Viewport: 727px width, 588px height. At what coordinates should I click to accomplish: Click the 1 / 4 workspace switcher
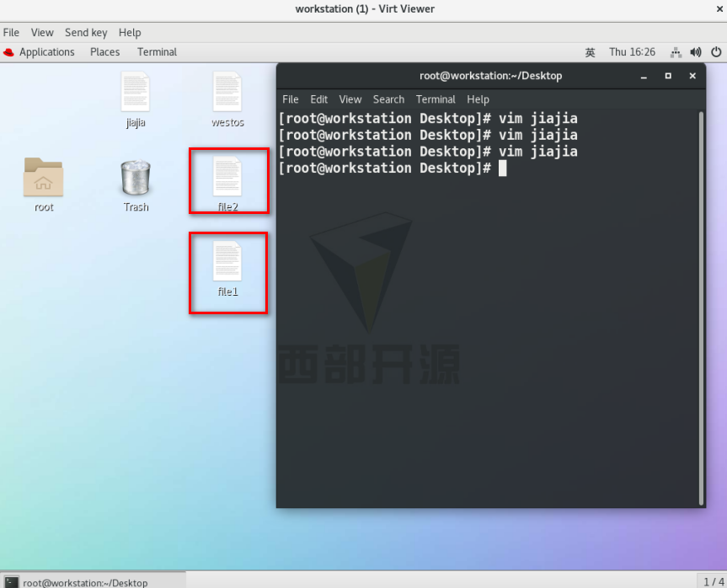tap(713, 581)
